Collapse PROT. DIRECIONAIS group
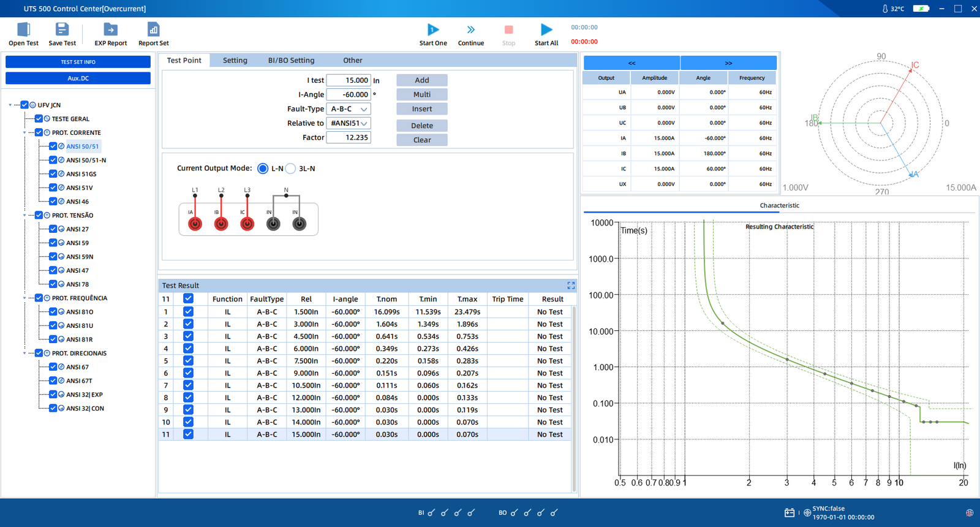Screen dimensions: 980x527 tap(24, 354)
